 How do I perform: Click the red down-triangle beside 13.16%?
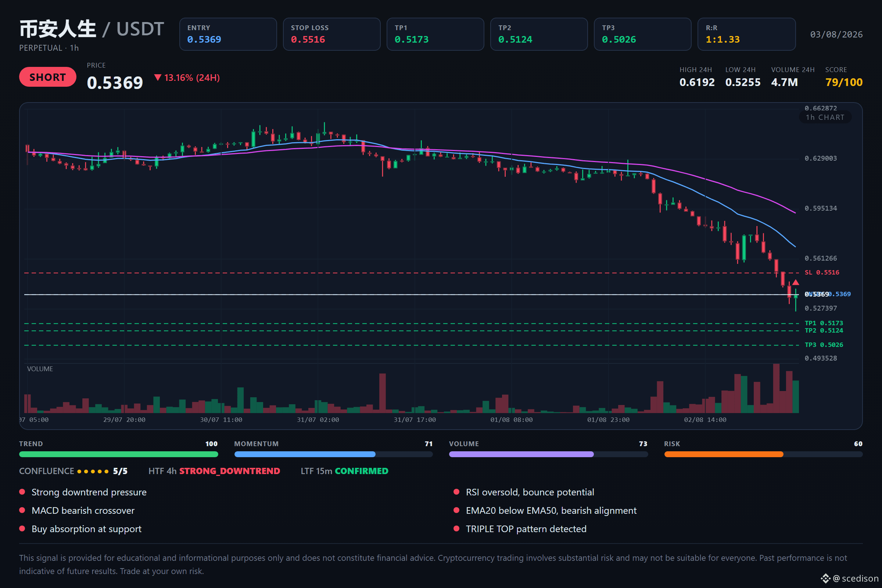click(158, 78)
